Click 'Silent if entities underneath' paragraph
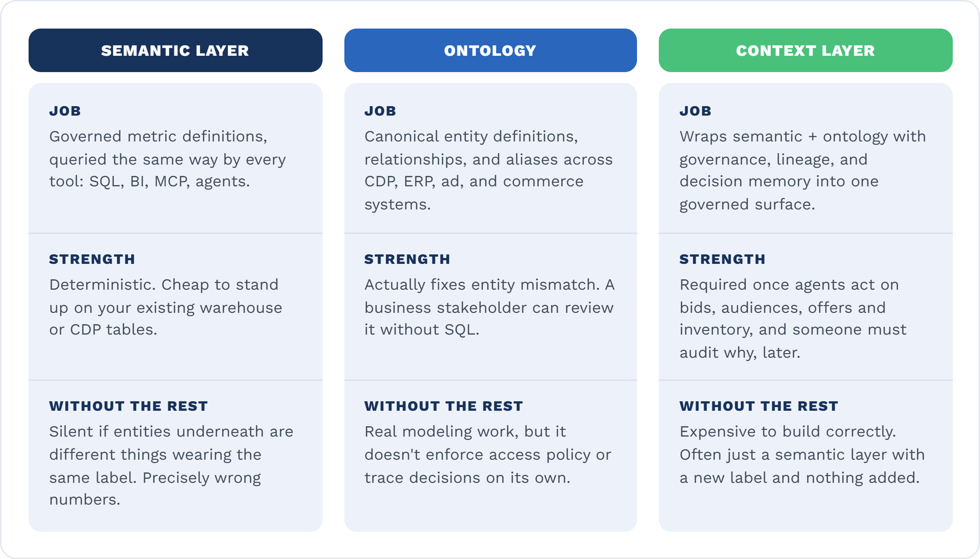Viewport: 980px width, 559px height. pos(171,466)
